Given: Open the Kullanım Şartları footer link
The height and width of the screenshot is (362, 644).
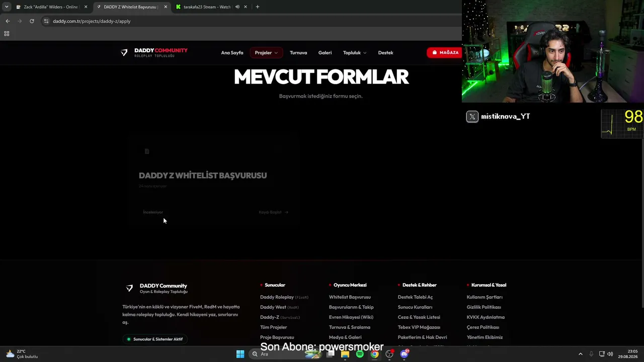Looking at the screenshot, I should 485,297.
